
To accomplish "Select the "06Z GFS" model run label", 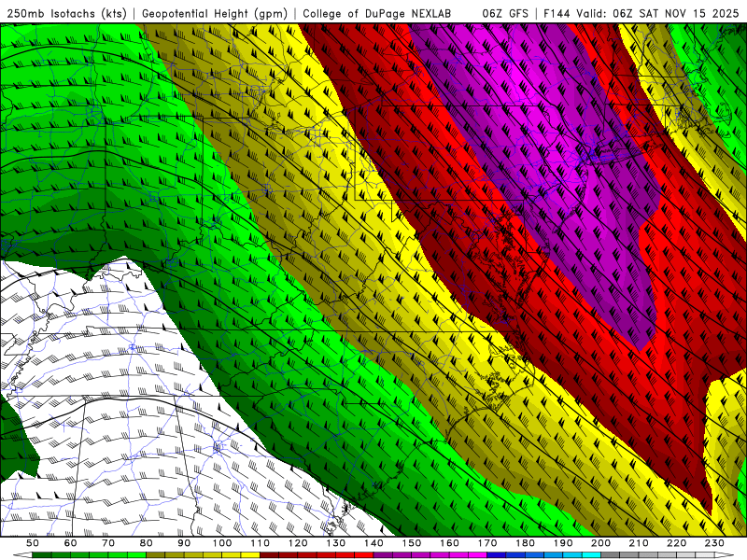I will (505, 13).
